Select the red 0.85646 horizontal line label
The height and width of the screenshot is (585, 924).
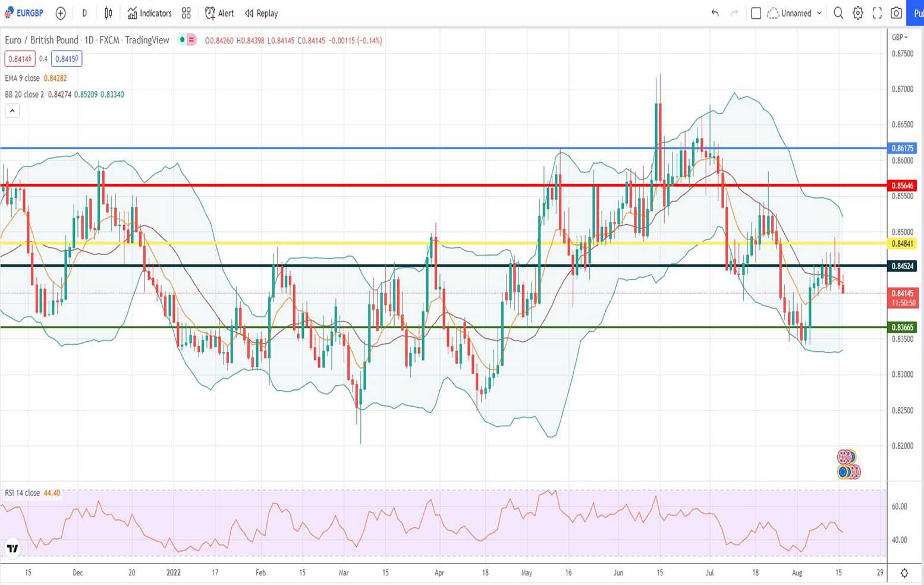[902, 185]
